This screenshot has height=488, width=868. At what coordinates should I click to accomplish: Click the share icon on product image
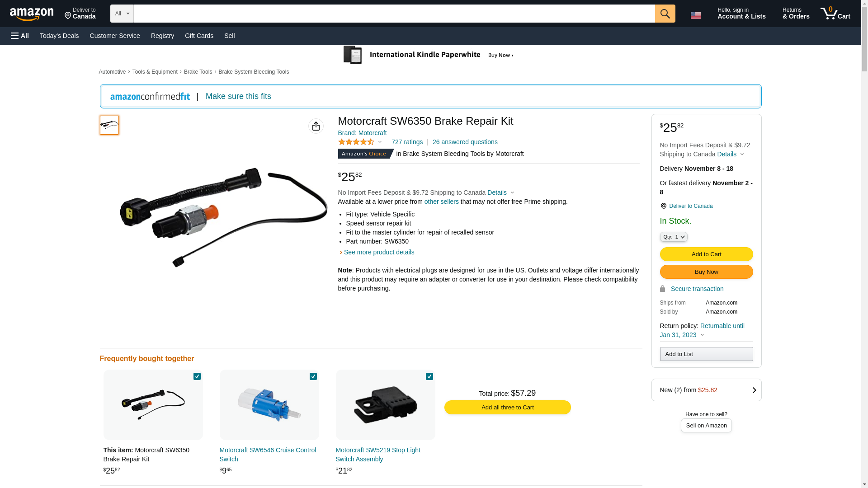coord(316,126)
